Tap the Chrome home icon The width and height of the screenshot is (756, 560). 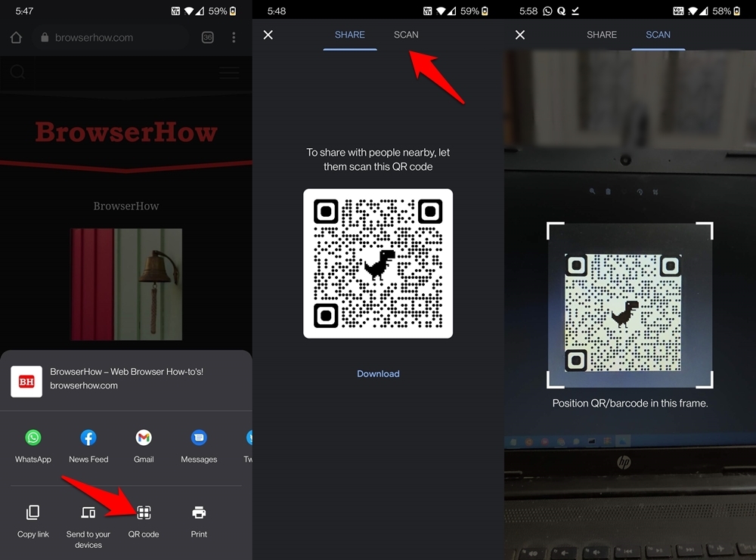15,36
